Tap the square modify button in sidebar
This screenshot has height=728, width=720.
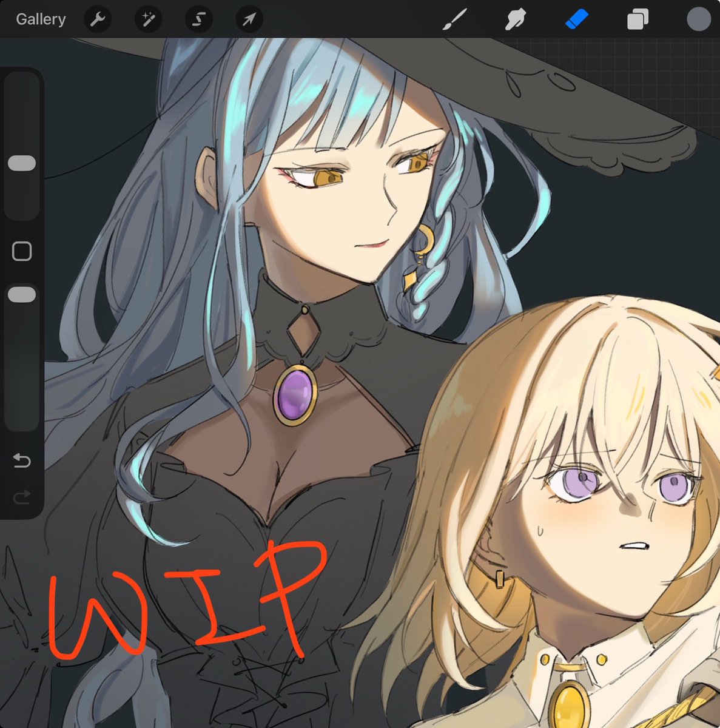click(22, 251)
